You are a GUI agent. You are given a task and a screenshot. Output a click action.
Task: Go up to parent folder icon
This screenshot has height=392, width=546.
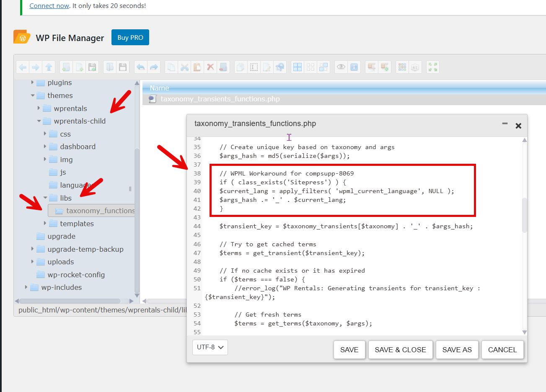49,67
